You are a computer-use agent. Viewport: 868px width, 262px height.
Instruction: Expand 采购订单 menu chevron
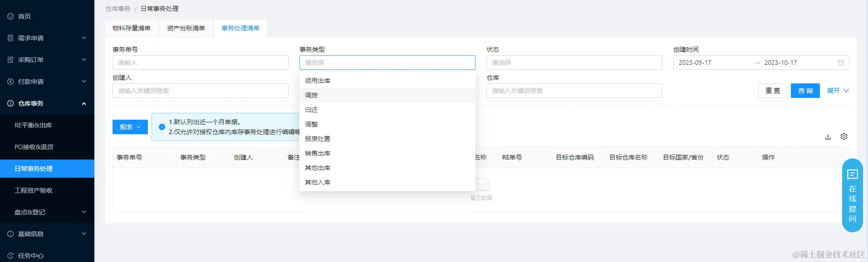pyautogui.click(x=84, y=60)
